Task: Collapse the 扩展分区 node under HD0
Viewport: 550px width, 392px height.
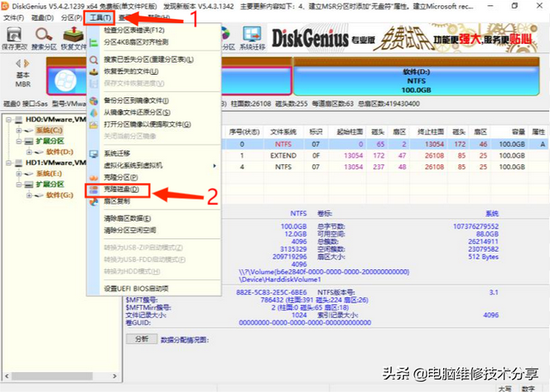Action: [x=19, y=141]
